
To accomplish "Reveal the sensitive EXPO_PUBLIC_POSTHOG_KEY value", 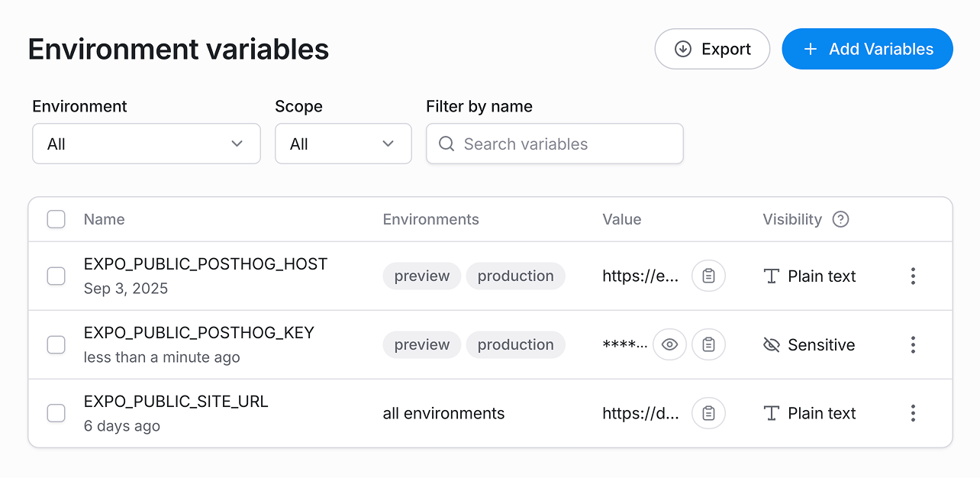I will tap(669, 344).
